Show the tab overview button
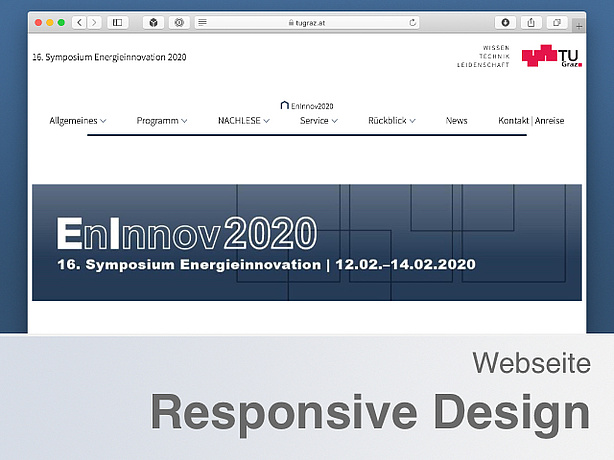The height and width of the screenshot is (460, 614). 556,22
